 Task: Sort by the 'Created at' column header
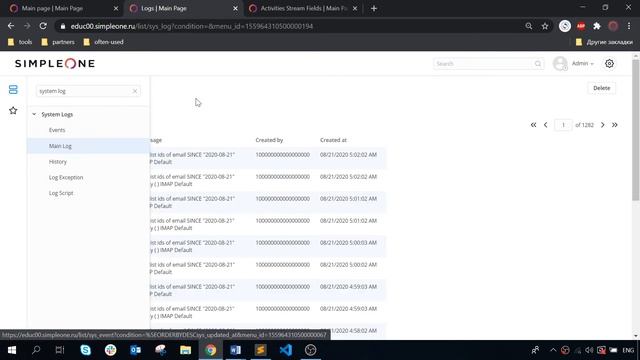333,140
